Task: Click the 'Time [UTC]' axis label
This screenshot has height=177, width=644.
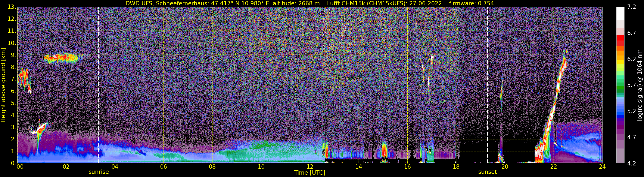Action: click(310, 173)
